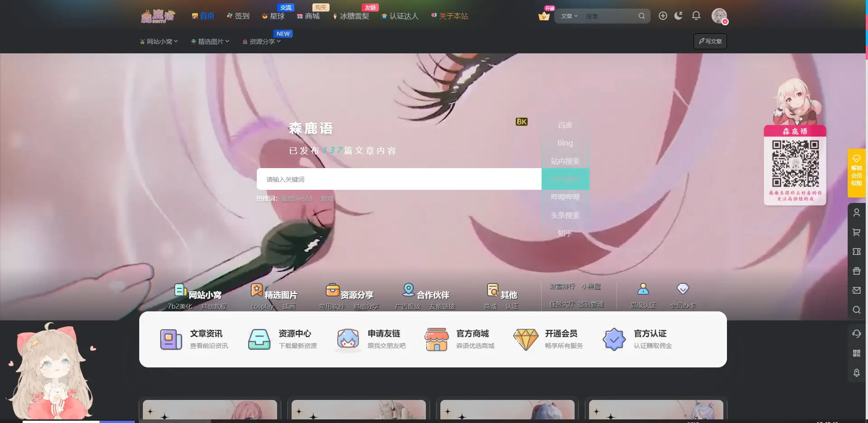The width and height of the screenshot is (868, 423).
Task: Open 关于本站 navigation item
Action: pyautogui.click(x=450, y=16)
